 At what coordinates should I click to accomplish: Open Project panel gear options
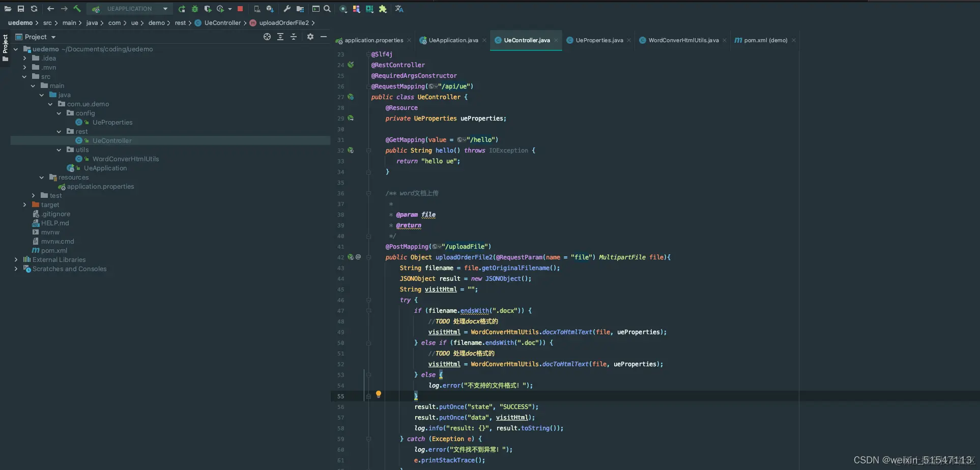point(310,37)
